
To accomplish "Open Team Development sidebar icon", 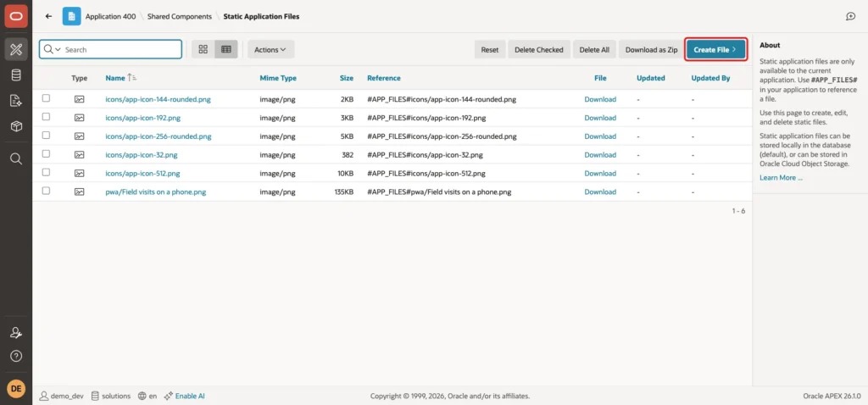I will pyautogui.click(x=16, y=101).
